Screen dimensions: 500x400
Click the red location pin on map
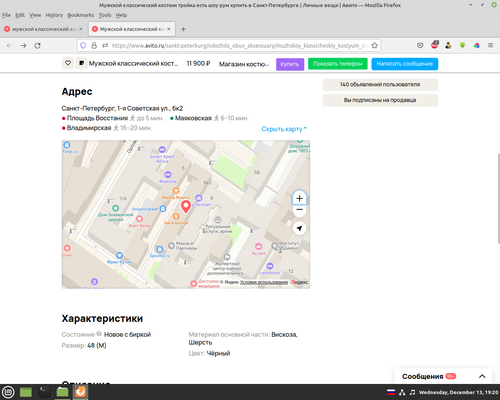[186, 207]
